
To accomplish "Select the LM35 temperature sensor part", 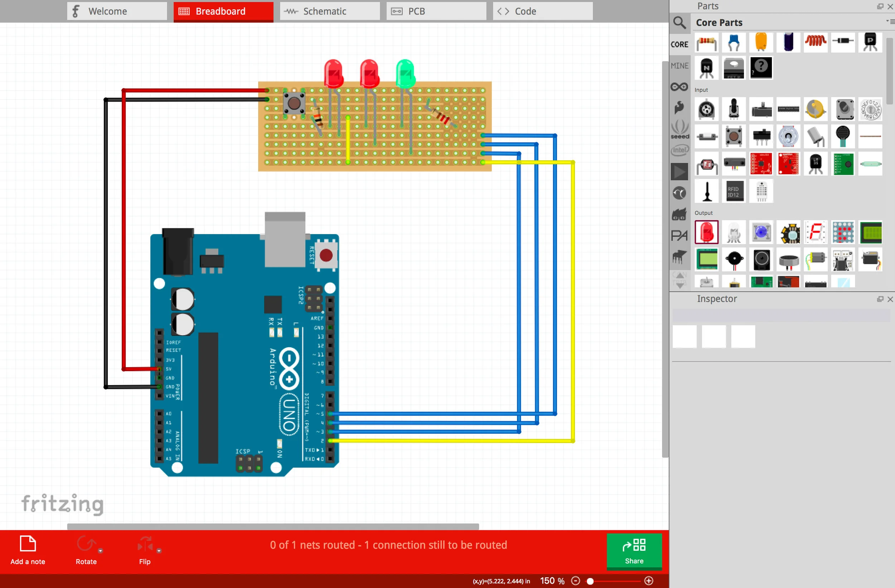I will coord(816,164).
